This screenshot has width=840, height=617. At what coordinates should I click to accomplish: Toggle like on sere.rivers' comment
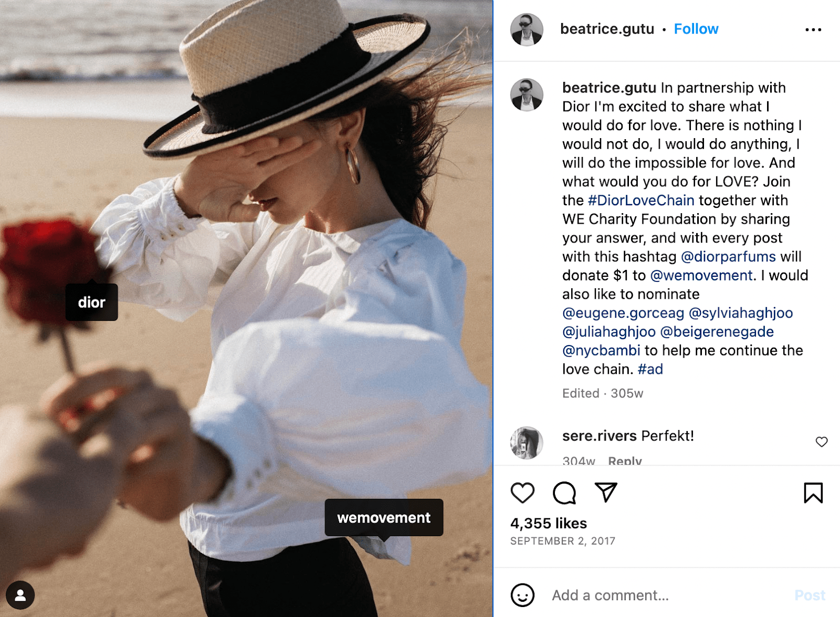821,442
